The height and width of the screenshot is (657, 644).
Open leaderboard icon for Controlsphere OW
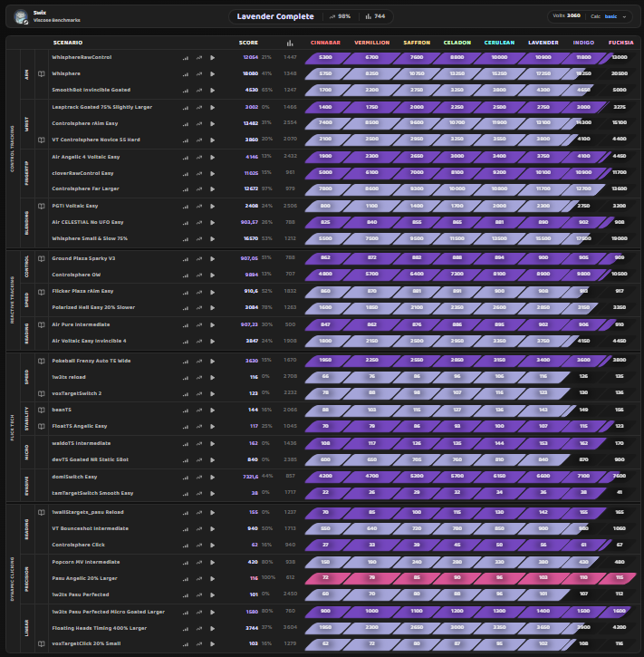click(x=185, y=275)
